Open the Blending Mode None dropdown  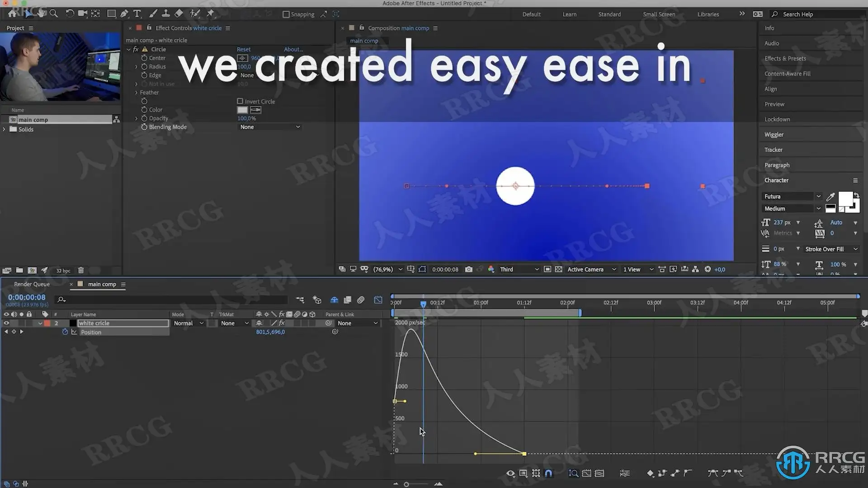point(269,127)
